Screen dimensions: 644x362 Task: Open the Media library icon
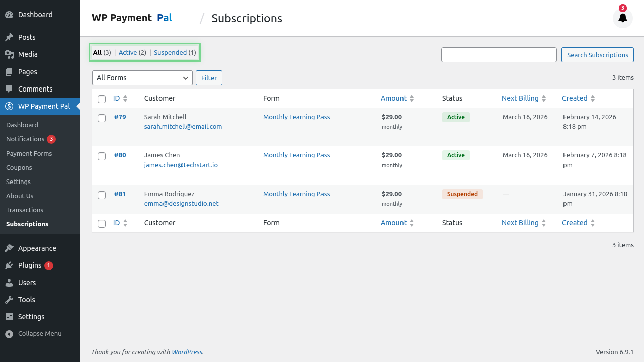pos(8,54)
